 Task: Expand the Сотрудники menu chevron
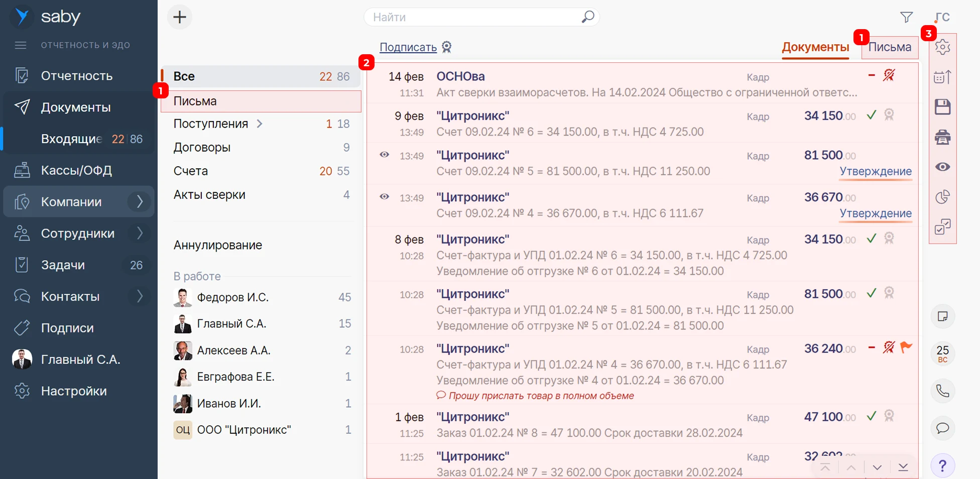coord(140,233)
